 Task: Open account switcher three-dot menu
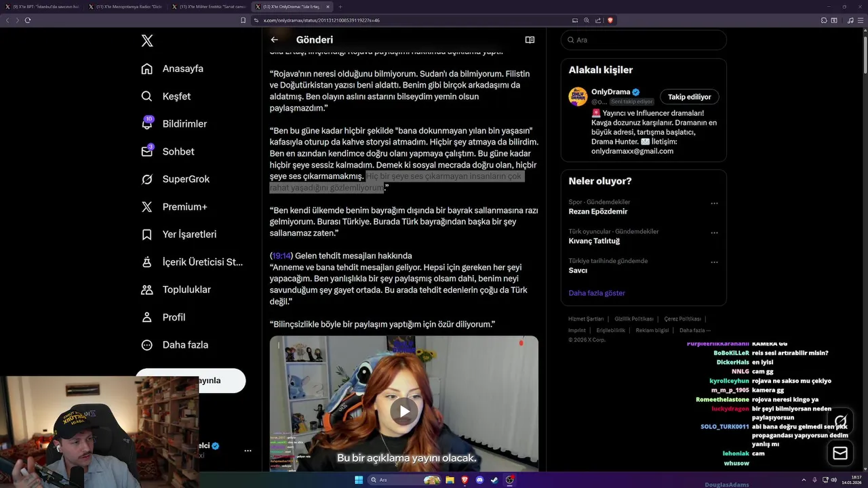pos(248,450)
